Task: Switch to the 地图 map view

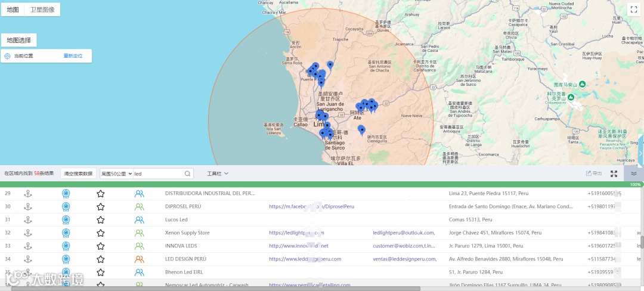Action: [x=13, y=10]
